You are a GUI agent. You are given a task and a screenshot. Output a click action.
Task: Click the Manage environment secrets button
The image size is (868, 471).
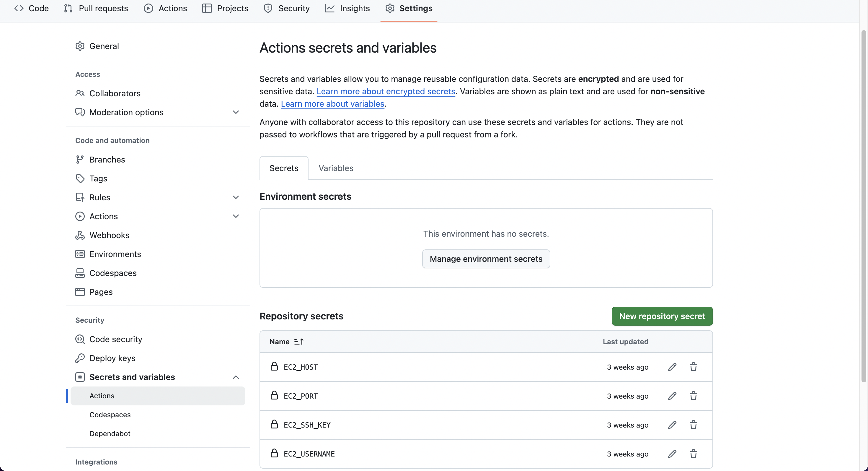pyautogui.click(x=486, y=259)
